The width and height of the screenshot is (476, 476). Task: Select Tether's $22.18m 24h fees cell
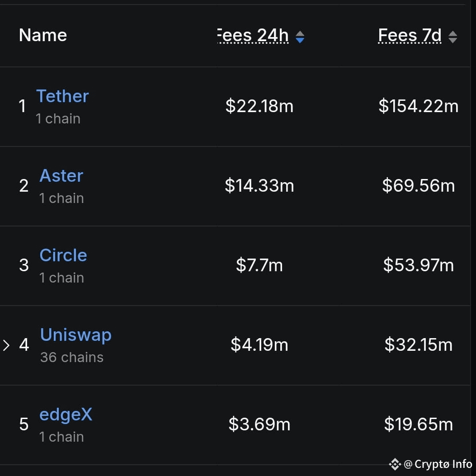(259, 106)
